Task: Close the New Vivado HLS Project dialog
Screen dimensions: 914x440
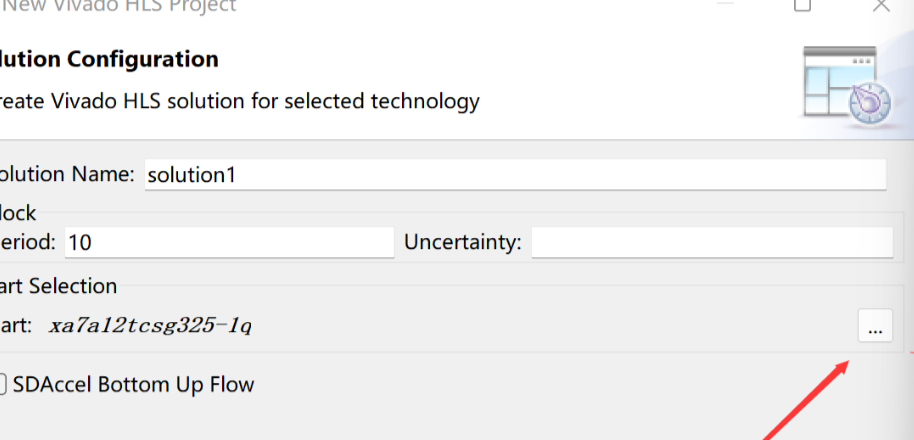Action: coord(881,5)
